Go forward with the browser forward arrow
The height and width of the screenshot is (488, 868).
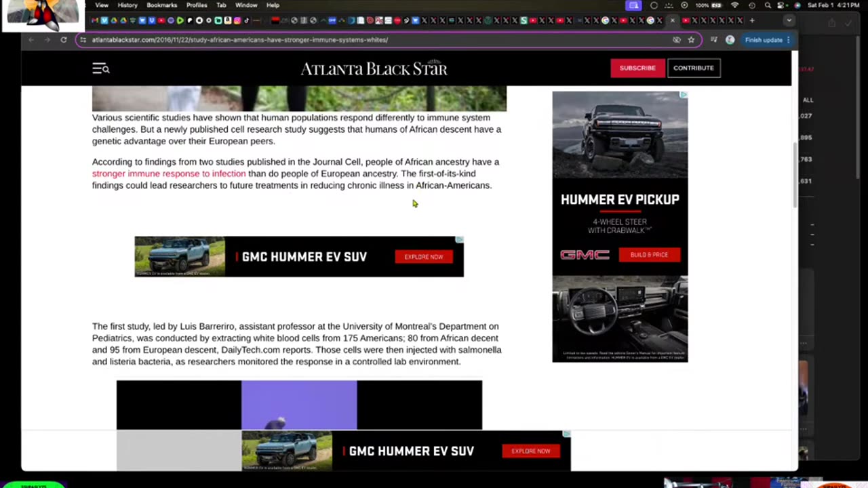(x=47, y=40)
